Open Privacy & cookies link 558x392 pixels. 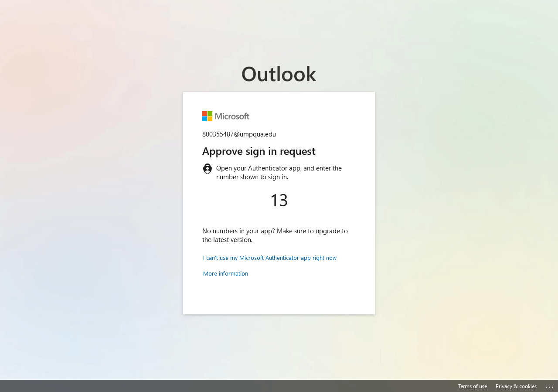(516, 386)
